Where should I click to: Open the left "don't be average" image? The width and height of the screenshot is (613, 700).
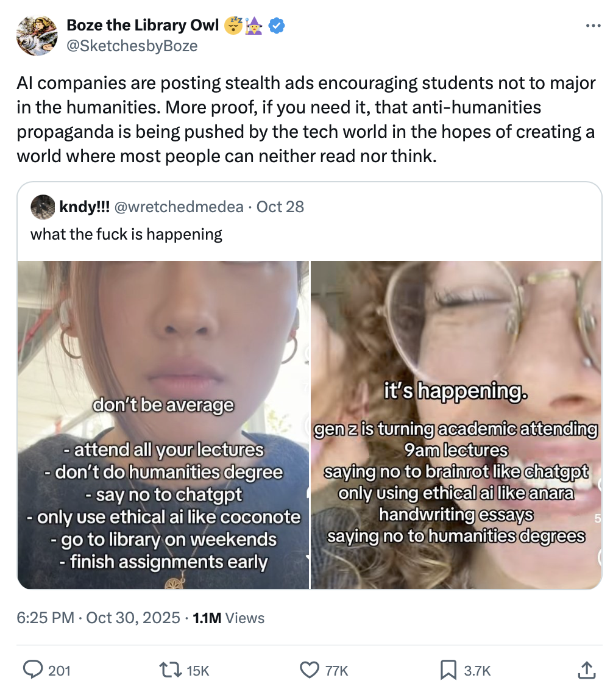(x=163, y=425)
